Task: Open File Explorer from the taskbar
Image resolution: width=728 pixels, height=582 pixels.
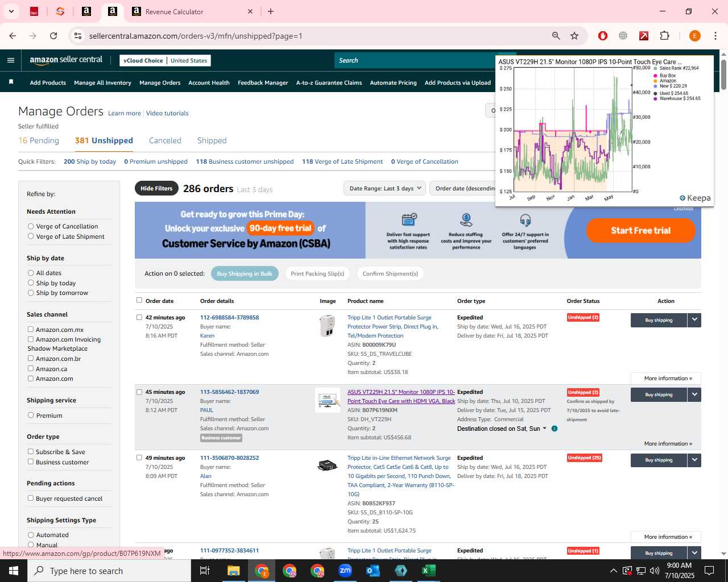Action: (x=234, y=571)
